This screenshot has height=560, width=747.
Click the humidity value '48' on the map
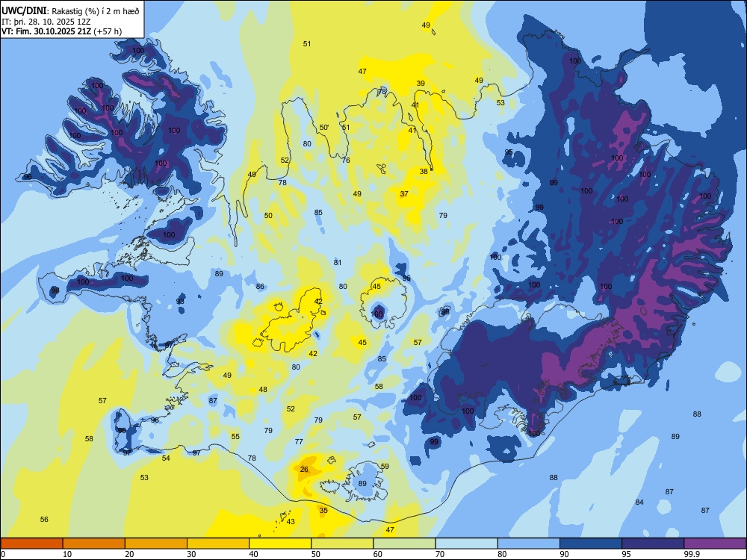click(263, 389)
